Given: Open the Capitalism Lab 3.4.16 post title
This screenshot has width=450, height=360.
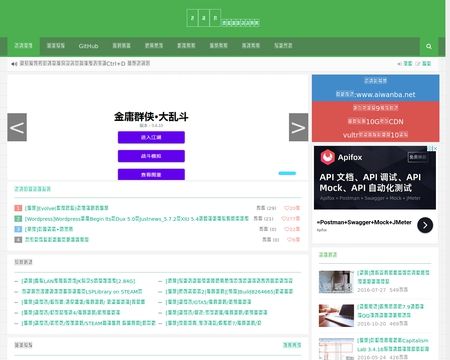Looking at the screenshot, I should point(393,345).
